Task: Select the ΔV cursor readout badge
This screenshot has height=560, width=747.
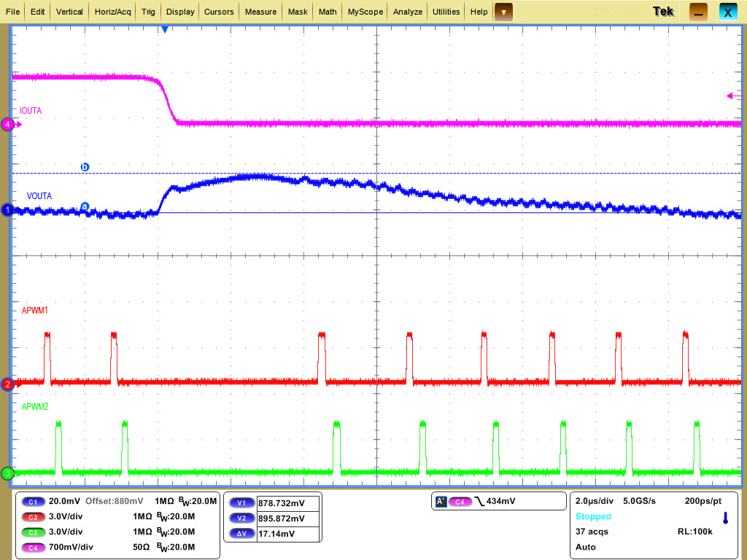Action: [241, 534]
